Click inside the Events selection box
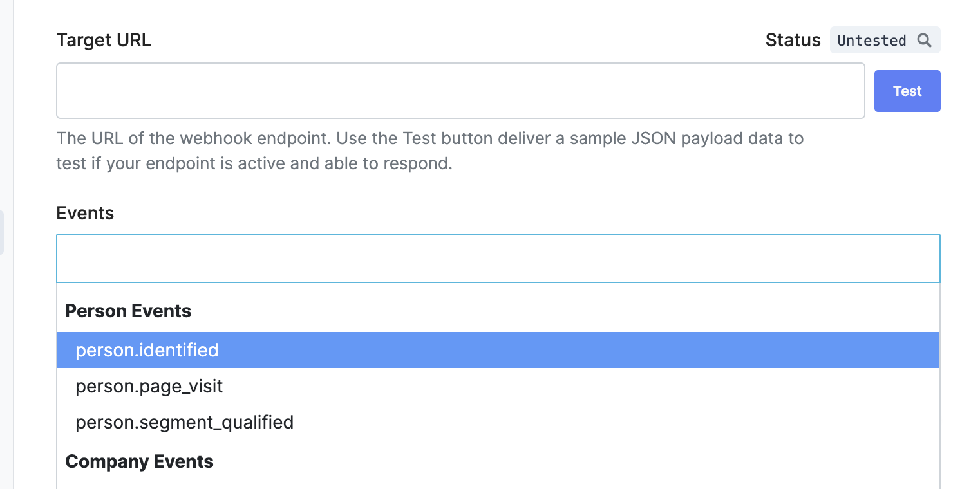Screen dimensions: 980x489 [498, 258]
